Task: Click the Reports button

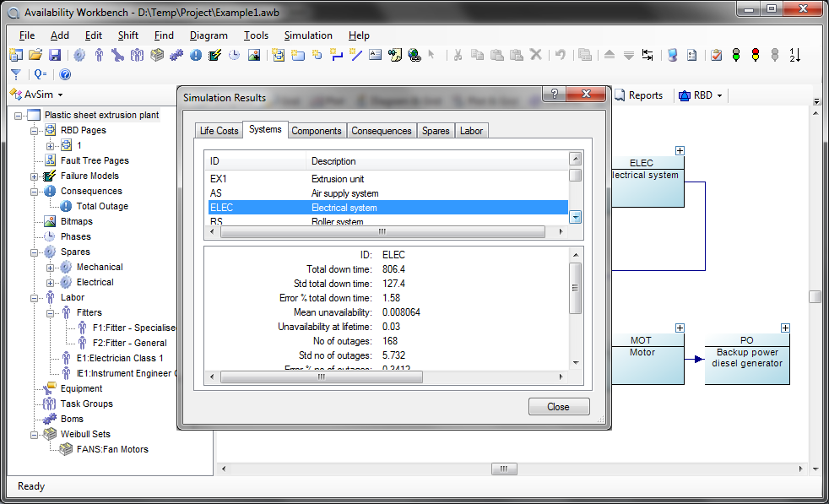Action: point(638,95)
